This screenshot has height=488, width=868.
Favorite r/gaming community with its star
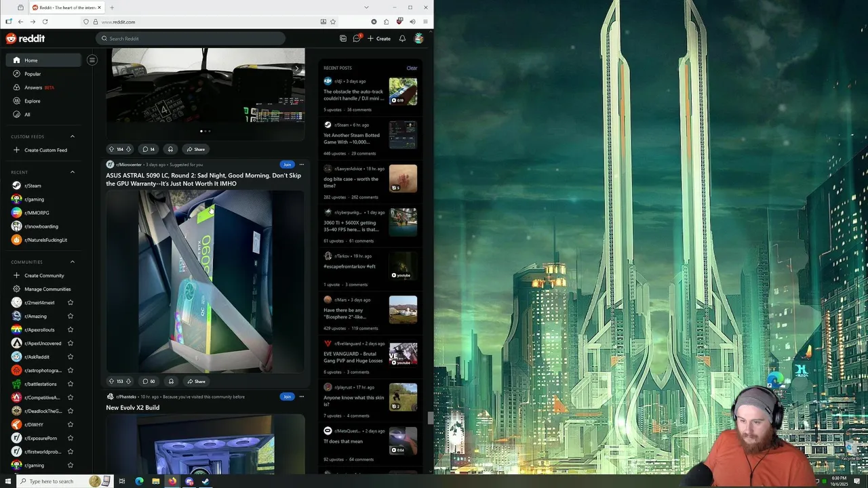coord(71,466)
